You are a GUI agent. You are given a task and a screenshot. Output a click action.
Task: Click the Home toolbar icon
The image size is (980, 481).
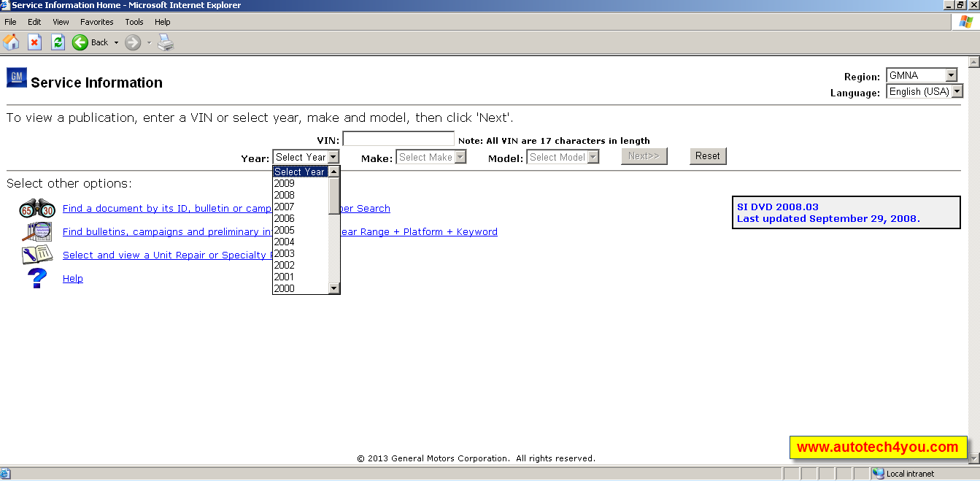click(12, 42)
